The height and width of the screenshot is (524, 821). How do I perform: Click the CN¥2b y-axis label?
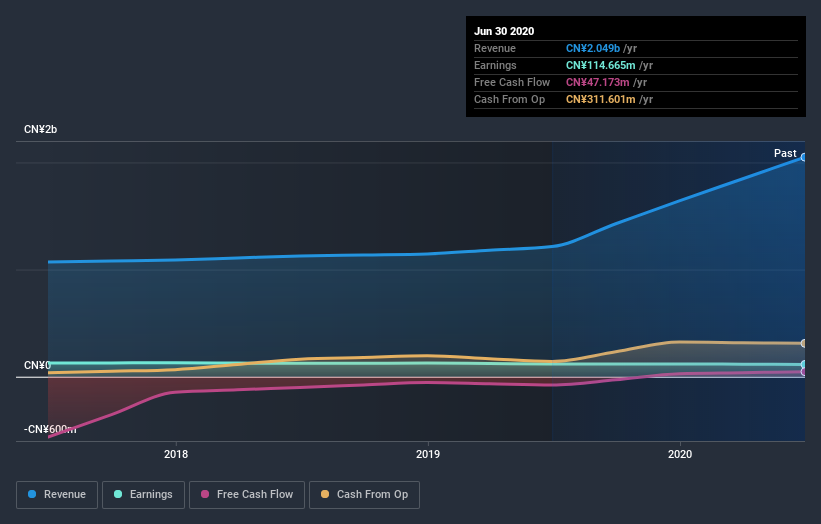coord(40,129)
